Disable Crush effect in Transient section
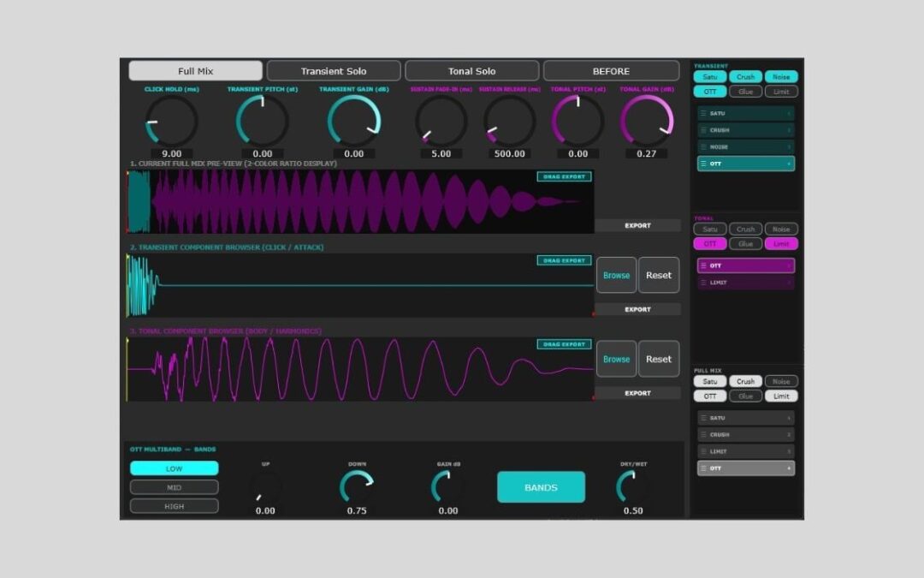The image size is (924, 578). (745, 77)
